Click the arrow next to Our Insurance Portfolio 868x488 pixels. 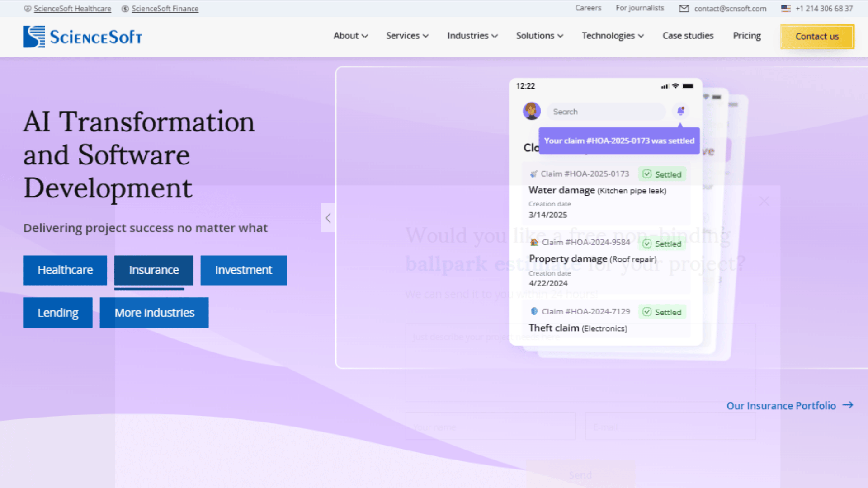(848, 405)
